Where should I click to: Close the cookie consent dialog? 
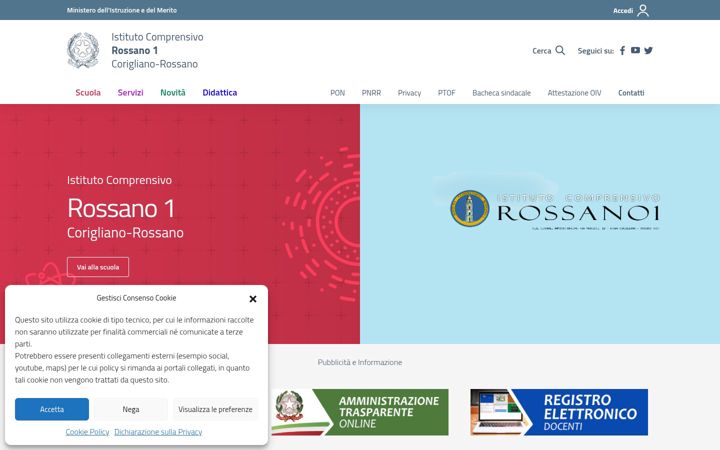[x=253, y=299]
